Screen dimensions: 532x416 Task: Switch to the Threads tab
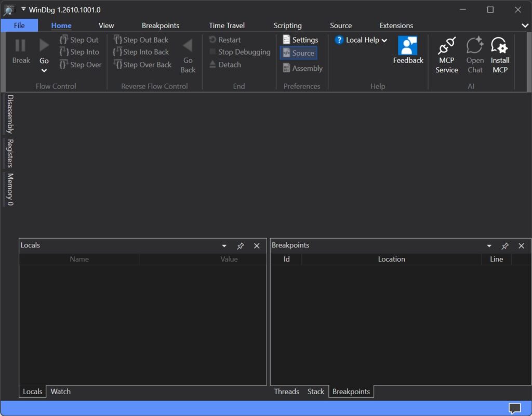coord(286,392)
